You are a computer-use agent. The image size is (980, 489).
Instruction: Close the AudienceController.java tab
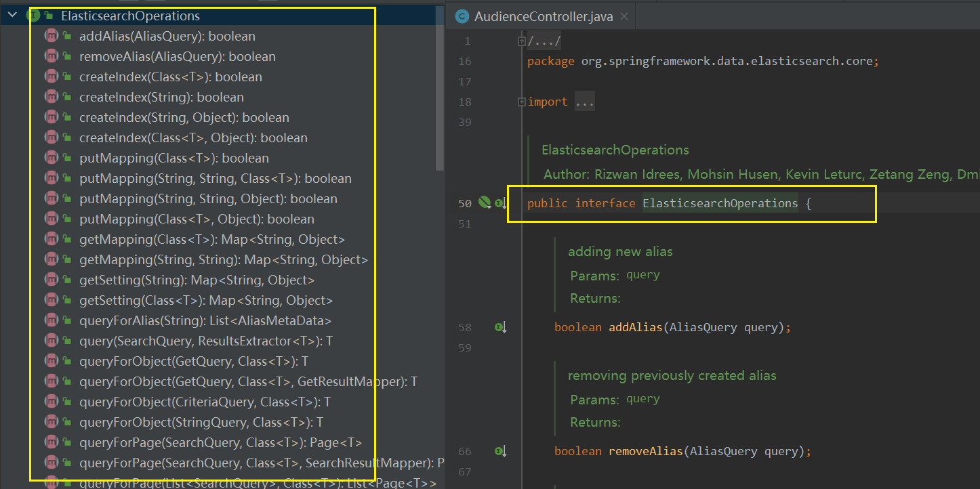click(624, 17)
